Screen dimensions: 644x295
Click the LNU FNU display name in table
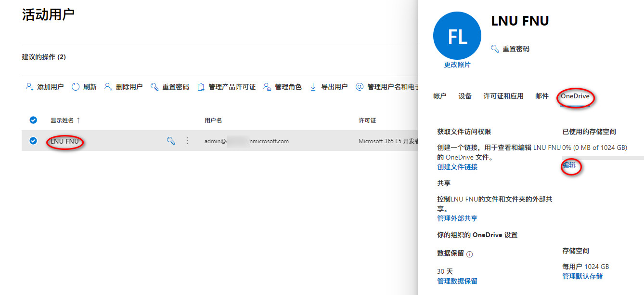[64, 141]
